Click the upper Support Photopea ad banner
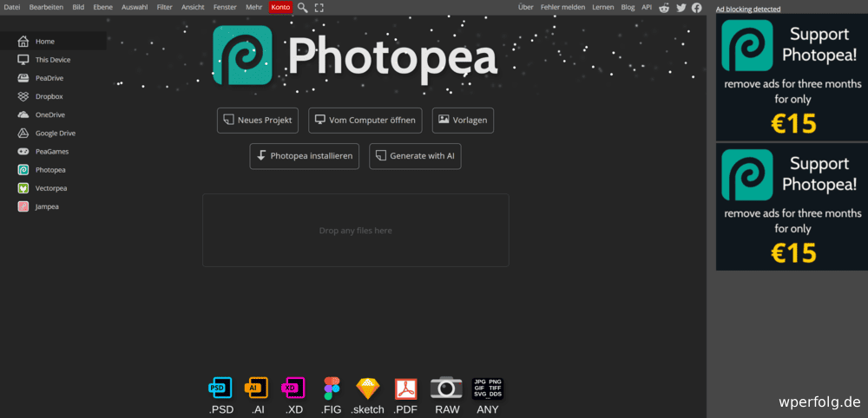868x418 pixels. click(792, 77)
